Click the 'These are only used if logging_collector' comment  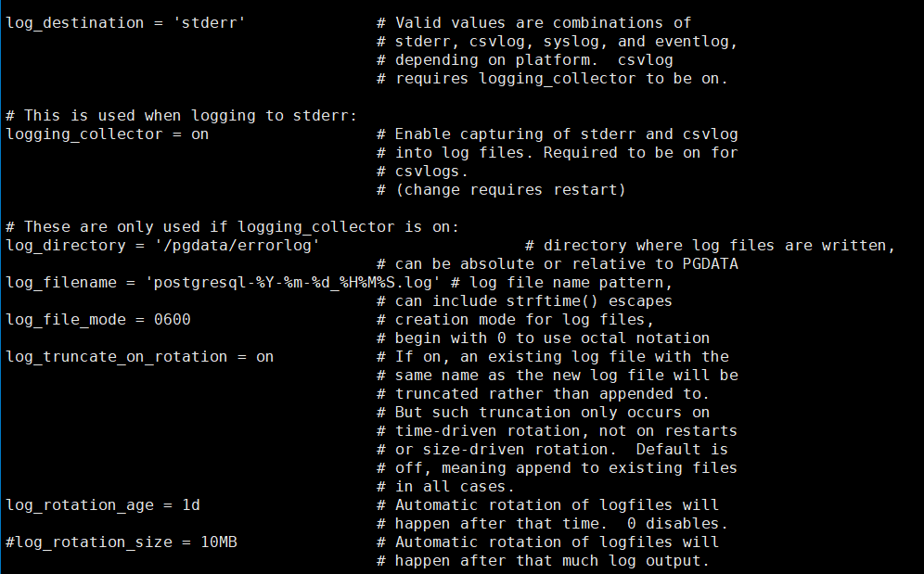(x=232, y=226)
